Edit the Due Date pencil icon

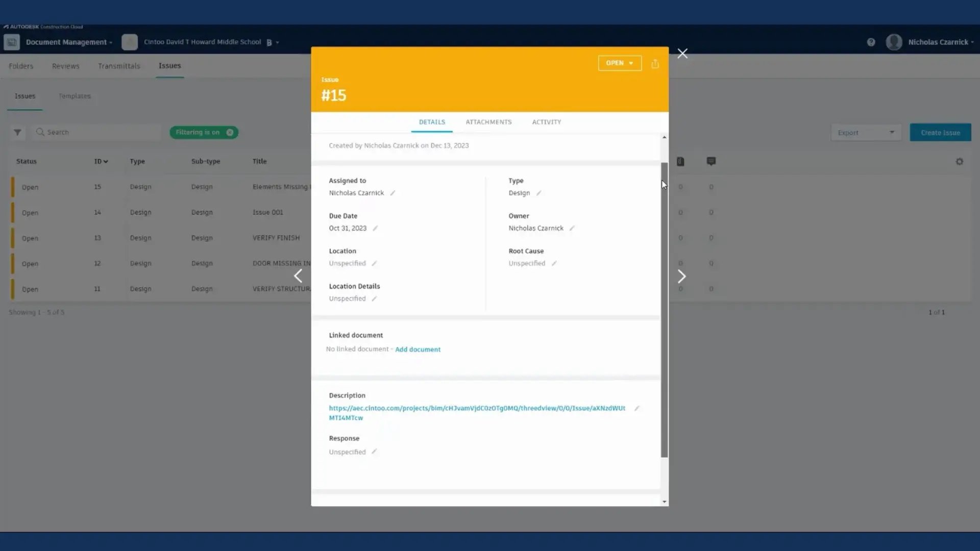(x=375, y=229)
